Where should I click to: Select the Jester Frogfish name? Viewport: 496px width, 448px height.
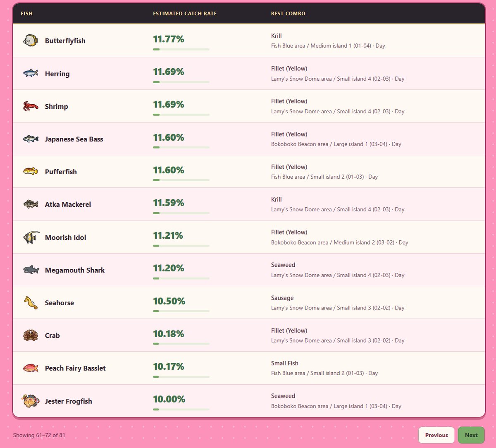click(x=69, y=401)
